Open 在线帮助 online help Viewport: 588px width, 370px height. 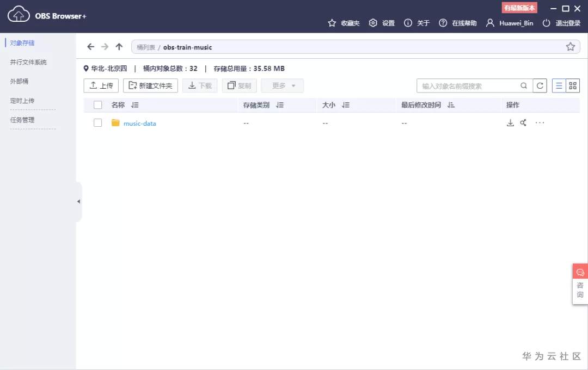click(457, 23)
